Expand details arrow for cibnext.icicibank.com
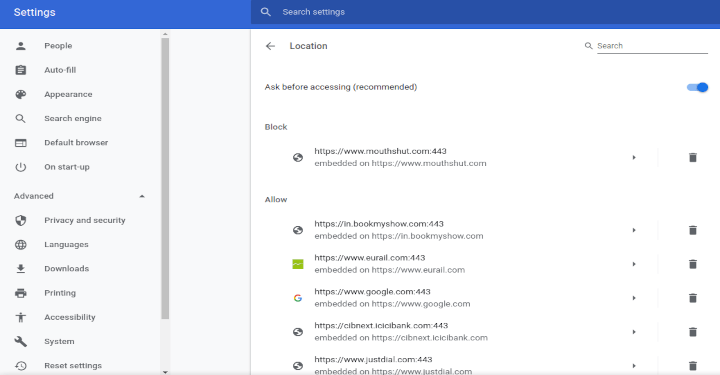720x375 pixels. pyautogui.click(x=634, y=332)
